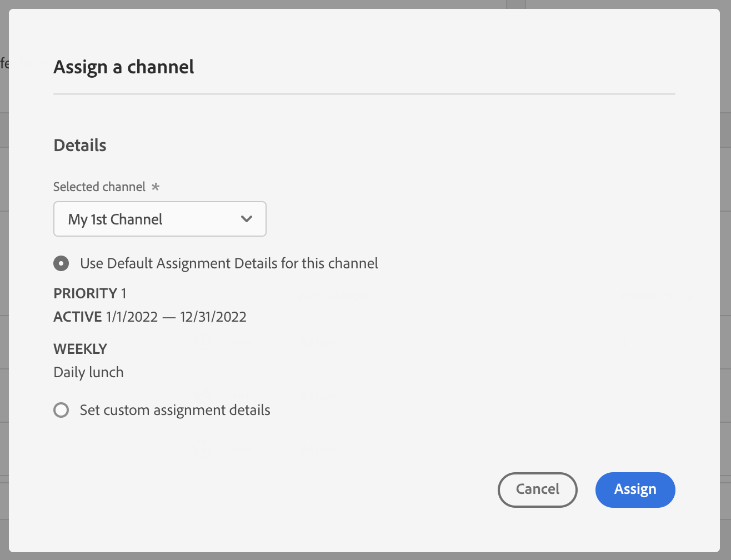Image resolution: width=731 pixels, height=560 pixels.
Task: Click the divider line under the dialog title
Action: point(364,94)
